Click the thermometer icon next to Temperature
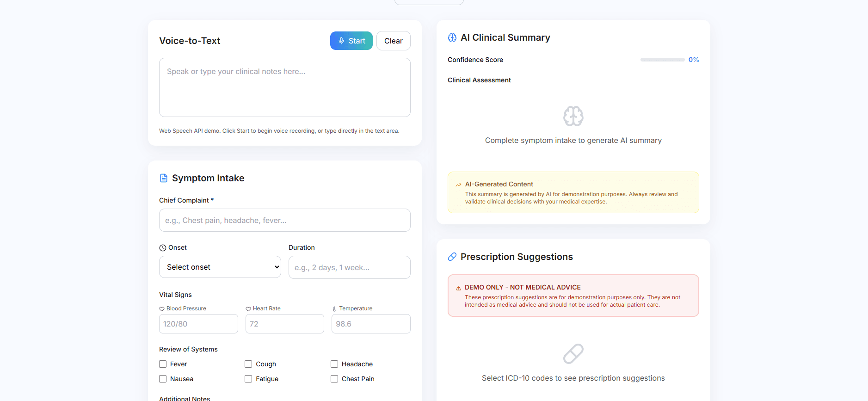 click(334, 308)
